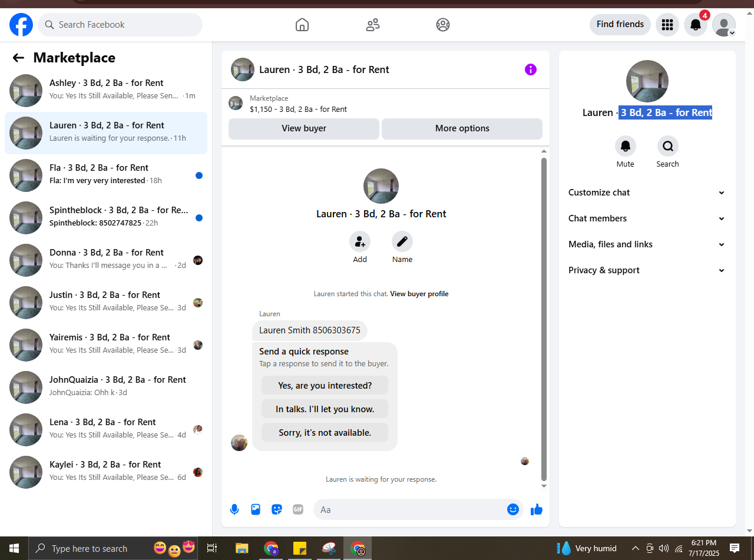Open the notifications bell with badge

coord(696,25)
